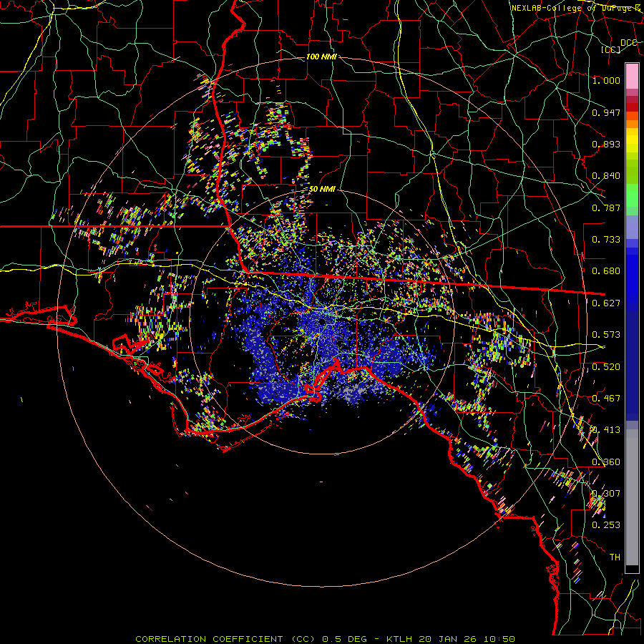This screenshot has height=644, width=644.
Task: Click the 0.627 scale value
Action: [606, 303]
